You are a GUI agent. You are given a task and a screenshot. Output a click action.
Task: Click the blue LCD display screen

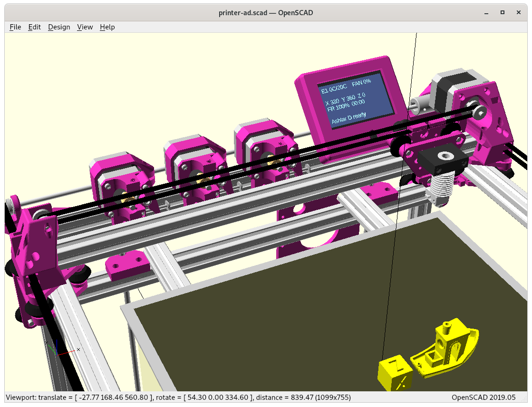[x=355, y=101]
